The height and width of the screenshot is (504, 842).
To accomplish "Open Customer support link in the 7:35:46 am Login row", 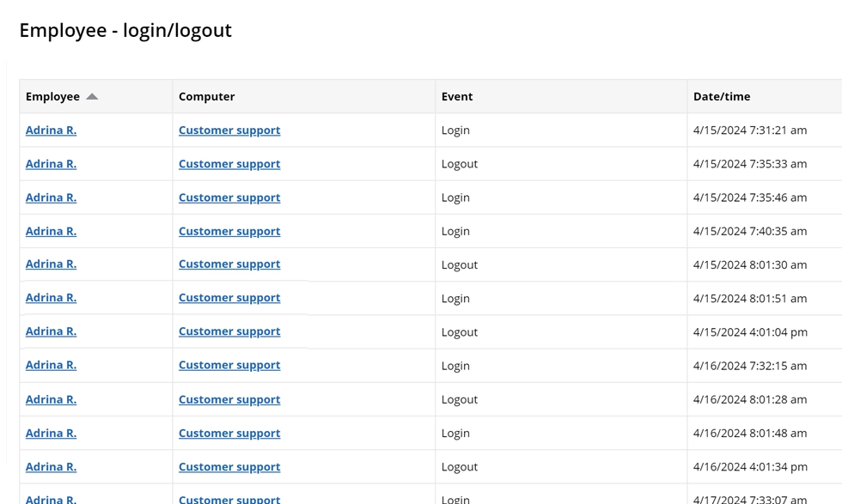I will pyautogui.click(x=229, y=197).
